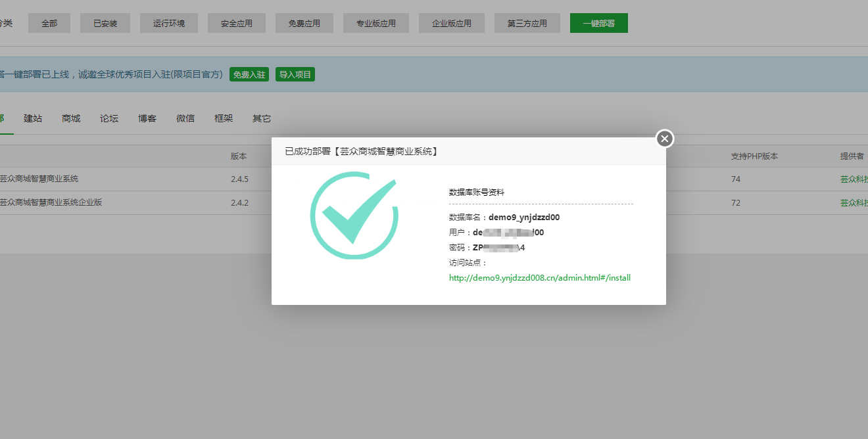The image size is (868, 439).
Task: Show 专业版应用 category
Action: click(376, 23)
